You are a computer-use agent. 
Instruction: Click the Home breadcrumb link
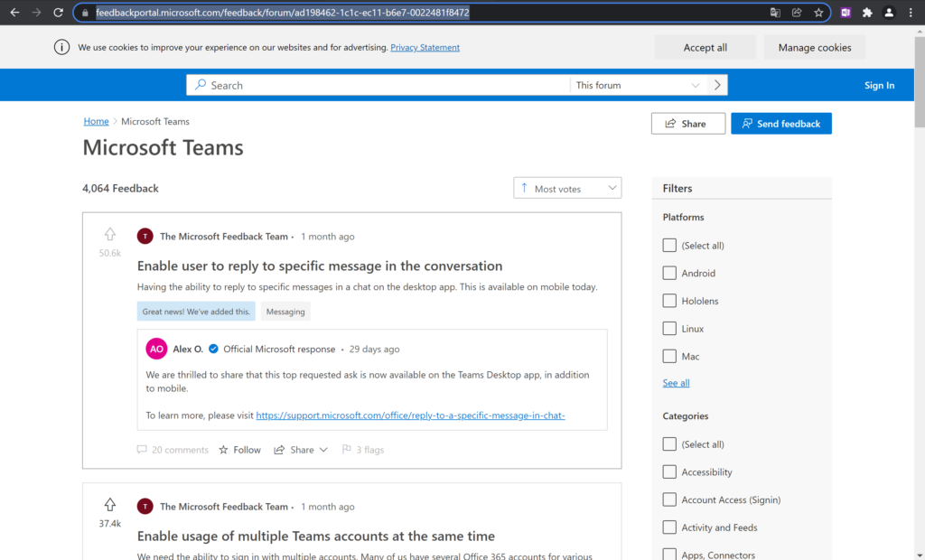pyautogui.click(x=96, y=121)
